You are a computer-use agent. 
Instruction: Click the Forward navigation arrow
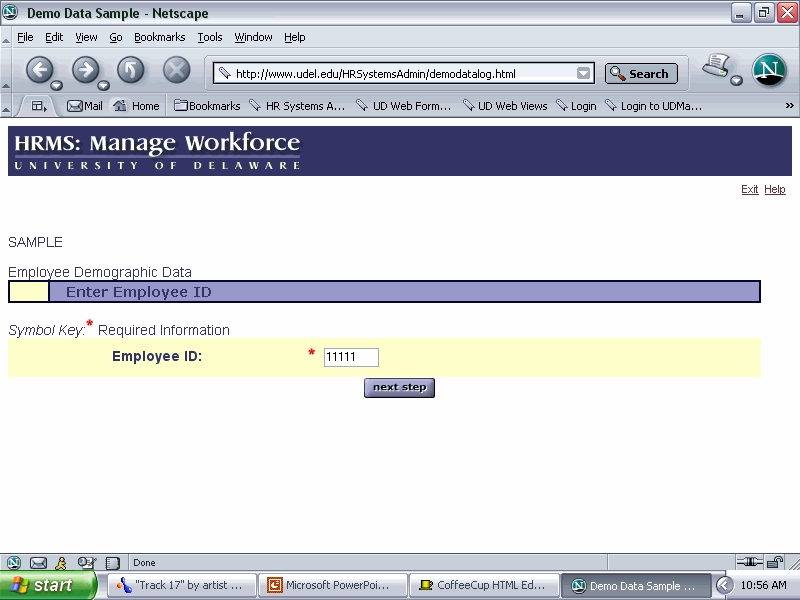coord(85,70)
